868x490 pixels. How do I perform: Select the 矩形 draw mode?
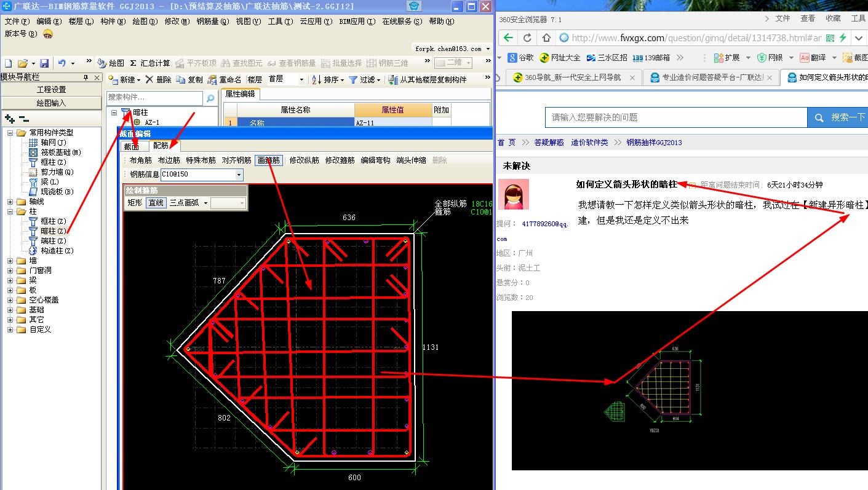(x=135, y=202)
